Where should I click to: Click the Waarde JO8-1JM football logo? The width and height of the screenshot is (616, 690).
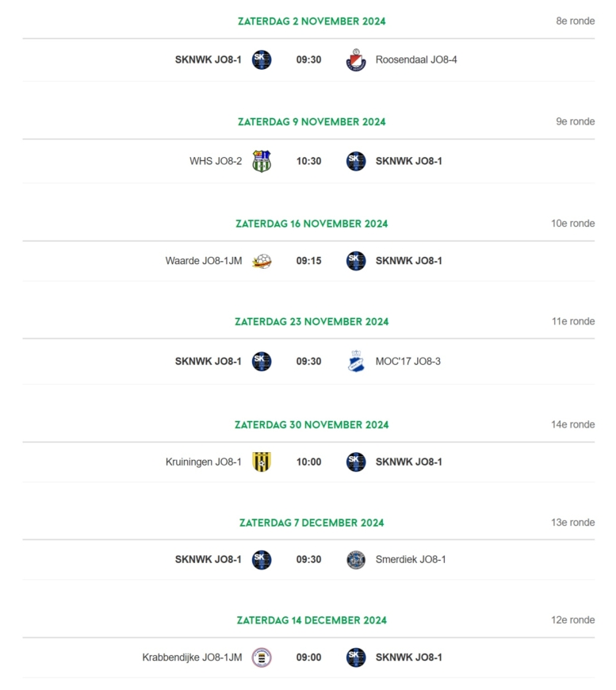pyautogui.click(x=262, y=261)
